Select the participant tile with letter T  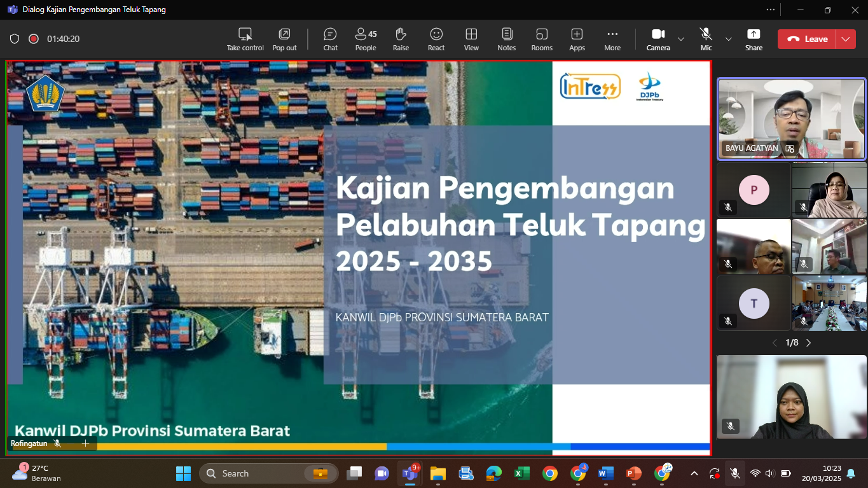tap(754, 303)
